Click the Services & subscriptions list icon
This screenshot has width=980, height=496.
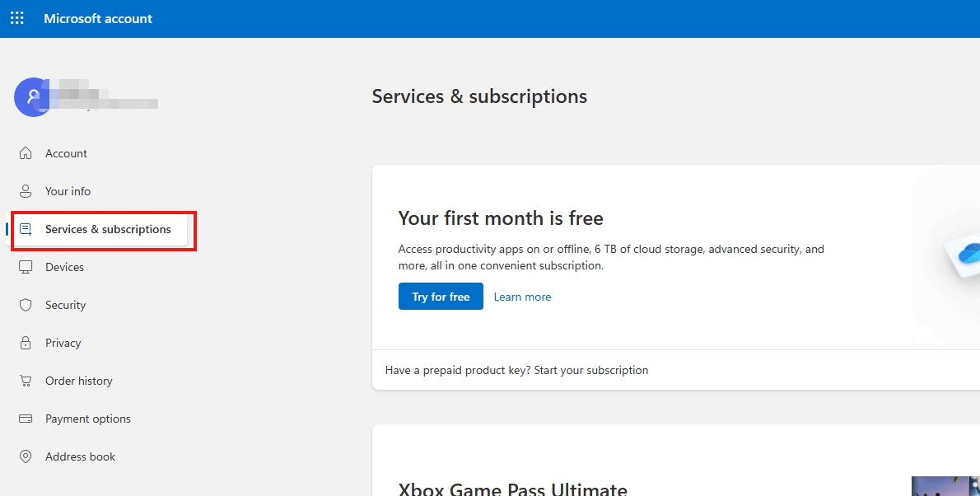(26, 229)
